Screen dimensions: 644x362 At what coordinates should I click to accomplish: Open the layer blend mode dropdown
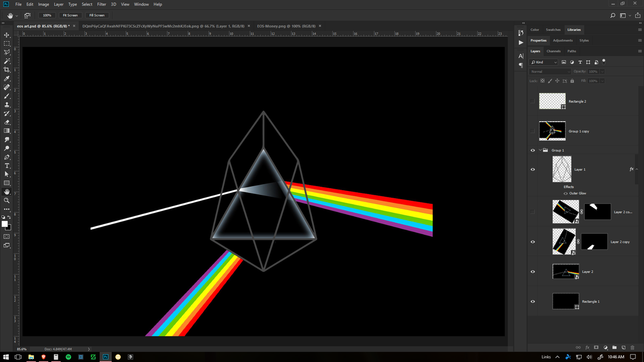point(548,71)
